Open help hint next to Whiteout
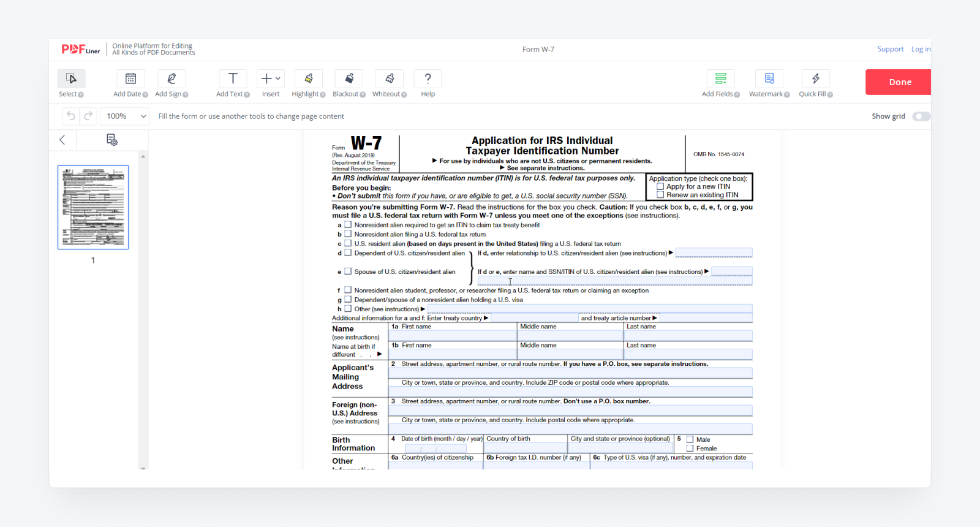This screenshot has width=980, height=527. pos(404,95)
